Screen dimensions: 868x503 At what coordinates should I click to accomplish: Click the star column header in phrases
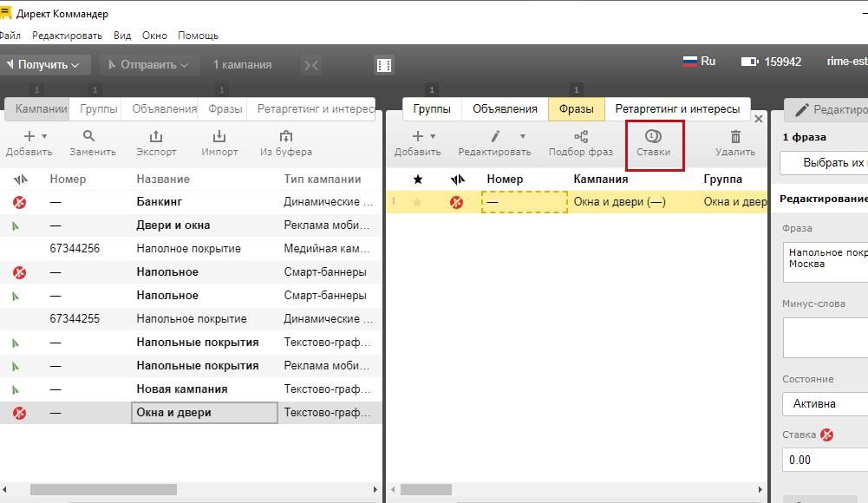pyautogui.click(x=418, y=180)
